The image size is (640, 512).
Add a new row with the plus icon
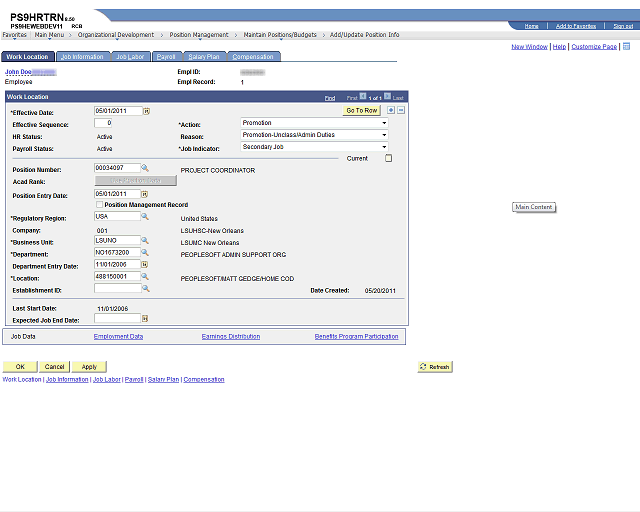(x=391, y=110)
